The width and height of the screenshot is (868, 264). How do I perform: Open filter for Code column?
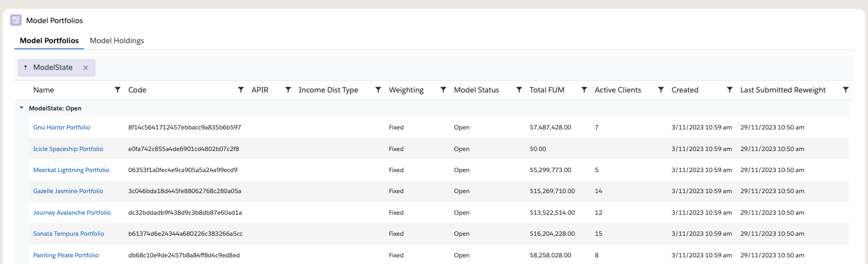241,90
